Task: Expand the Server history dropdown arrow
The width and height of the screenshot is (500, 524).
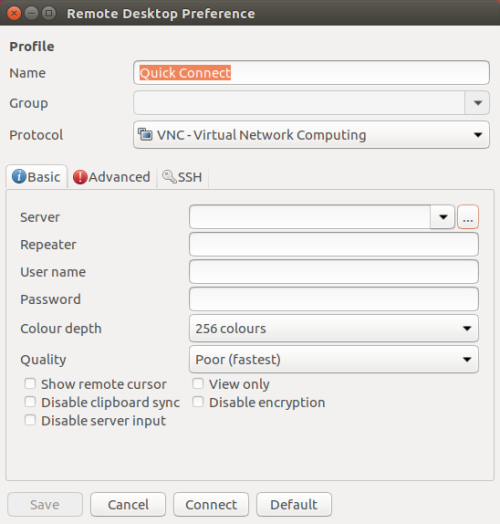Action: coord(443,217)
